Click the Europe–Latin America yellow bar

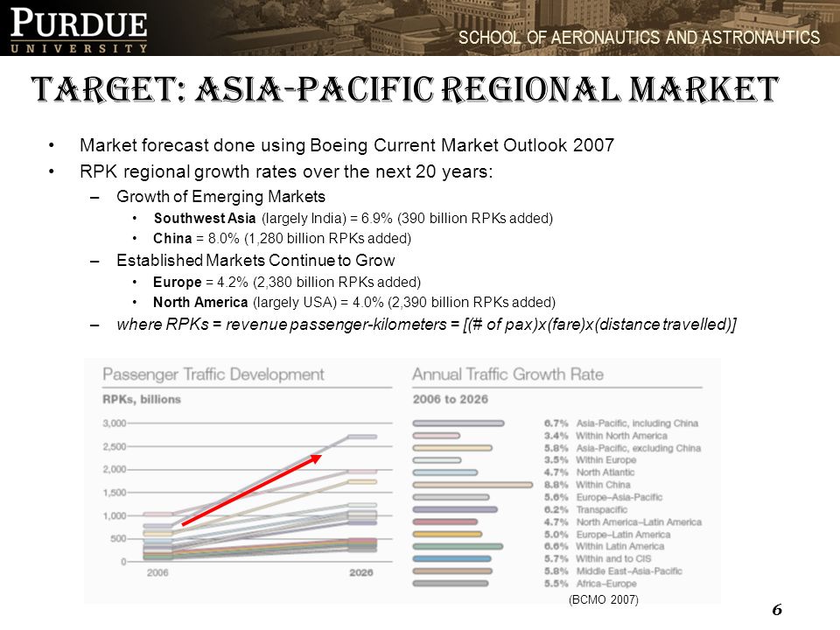pyautogui.click(x=447, y=534)
